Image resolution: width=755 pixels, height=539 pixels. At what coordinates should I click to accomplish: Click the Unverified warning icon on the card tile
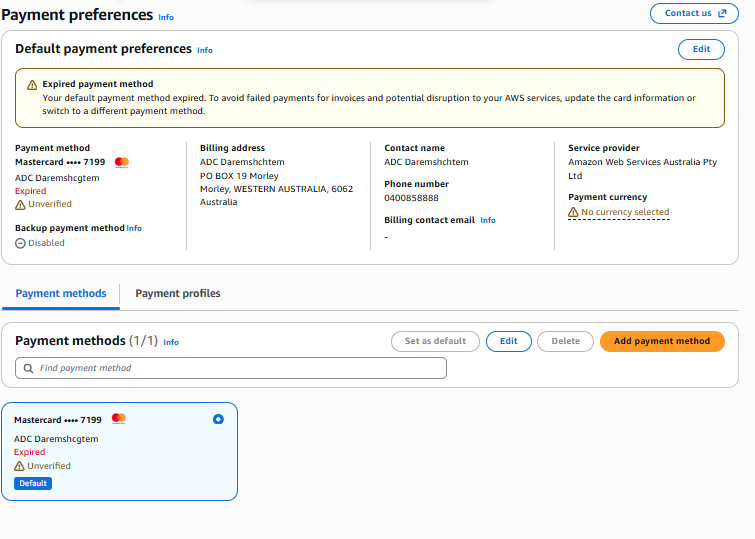tap(19, 466)
